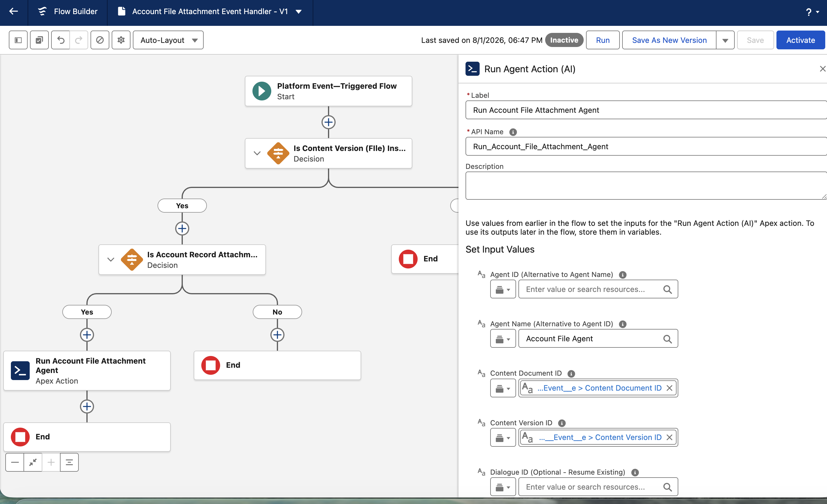Viewport: 827px width, 504px height.
Task: Expand the Is Account Record Attachment chevron
Action: click(x=111, y=260)
